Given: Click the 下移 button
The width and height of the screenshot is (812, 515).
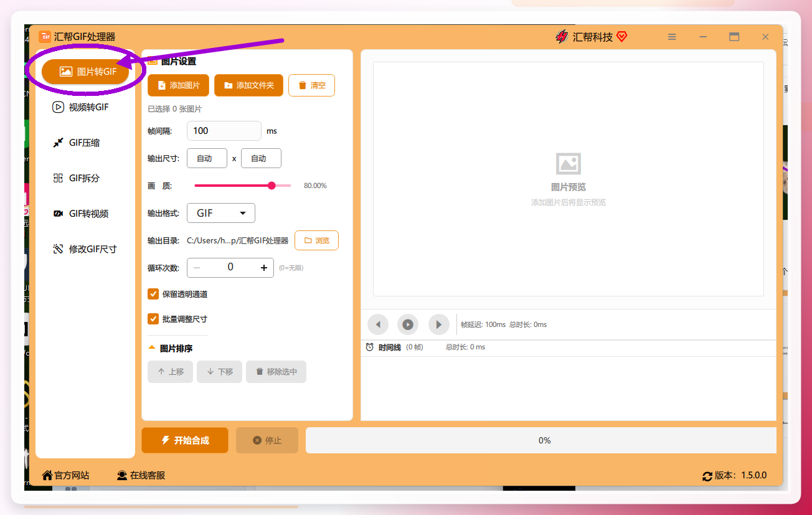Looking at the screenshot, I should click(x=219, y=372).
